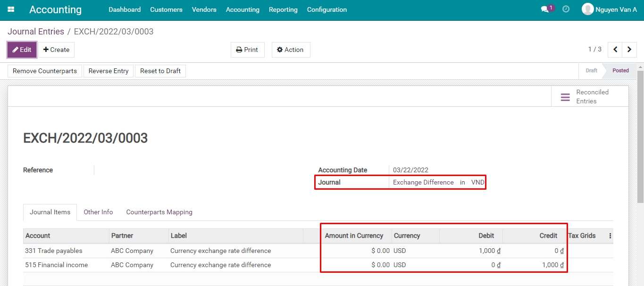644x286 pixels.
Task: Click USD in Financial income row
Action: click(x=400, y=265)
